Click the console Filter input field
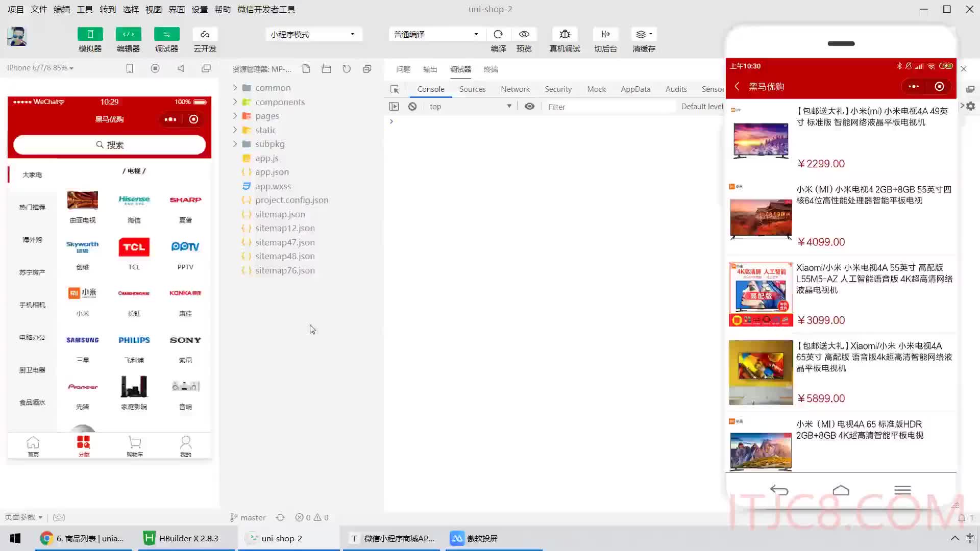Image resolution: width=980 pixels, height=551 pixels. [610, 107]
